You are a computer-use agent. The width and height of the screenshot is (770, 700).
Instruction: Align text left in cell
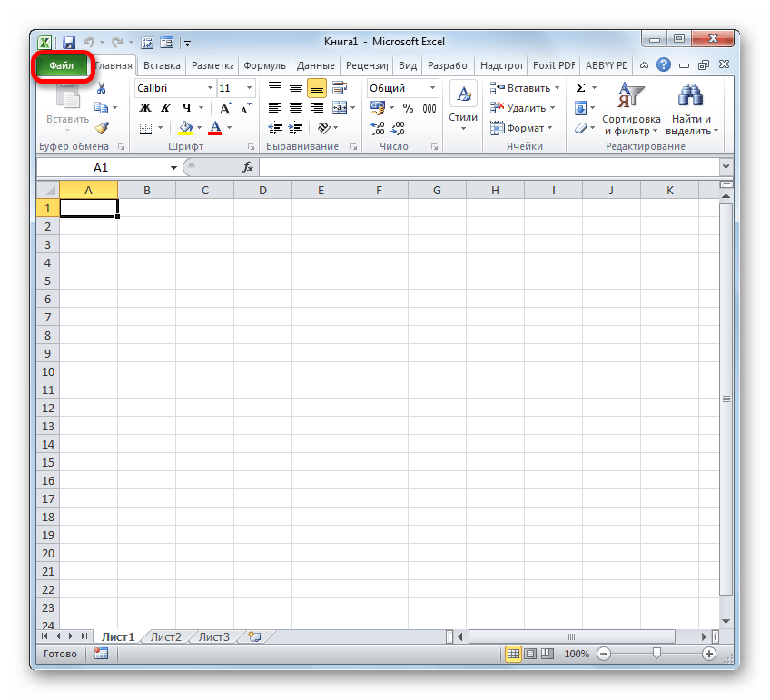pyautogui.click(x=275, y=108)
